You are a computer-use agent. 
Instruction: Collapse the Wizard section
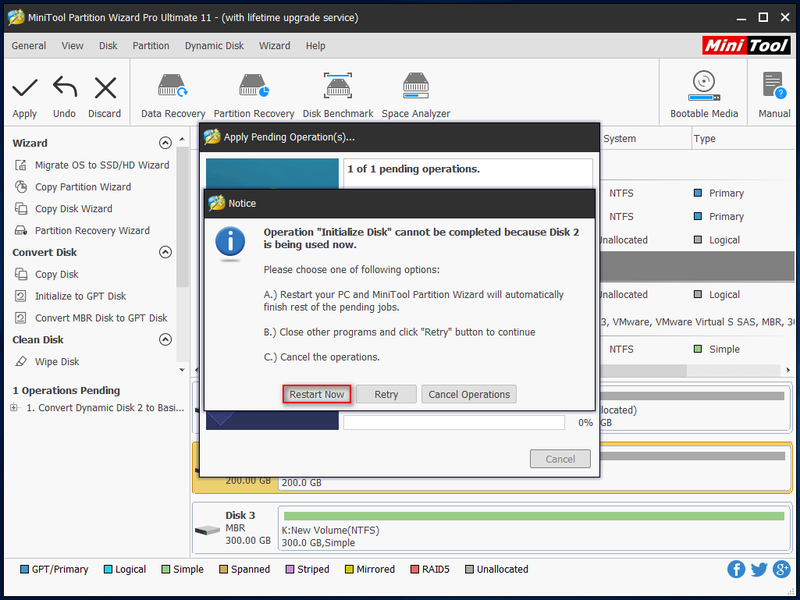[x=165, y=143]
